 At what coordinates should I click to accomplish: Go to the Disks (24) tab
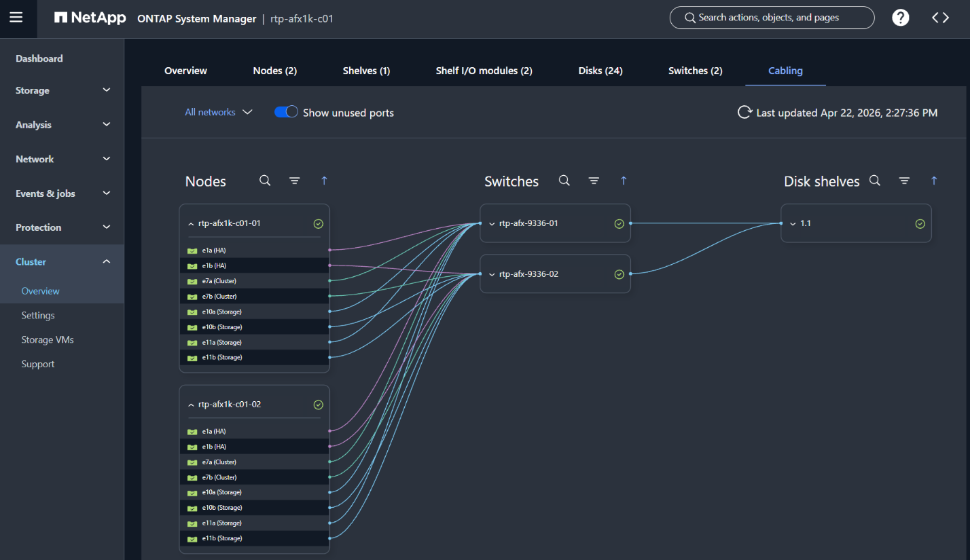[x=600, y=71]
